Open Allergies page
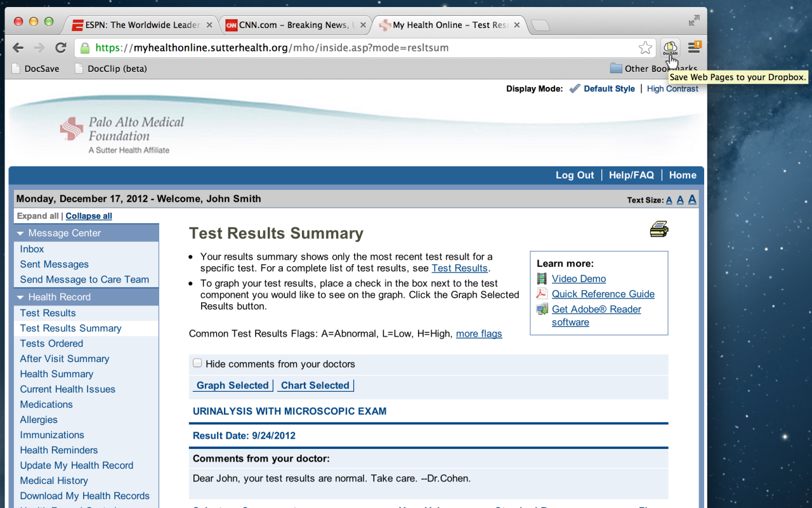 click(39, 420)
